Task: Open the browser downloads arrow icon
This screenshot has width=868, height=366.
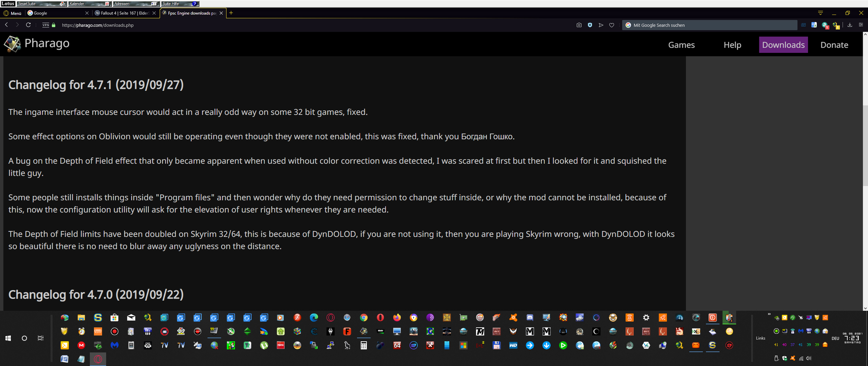Action: coord(850,25)
